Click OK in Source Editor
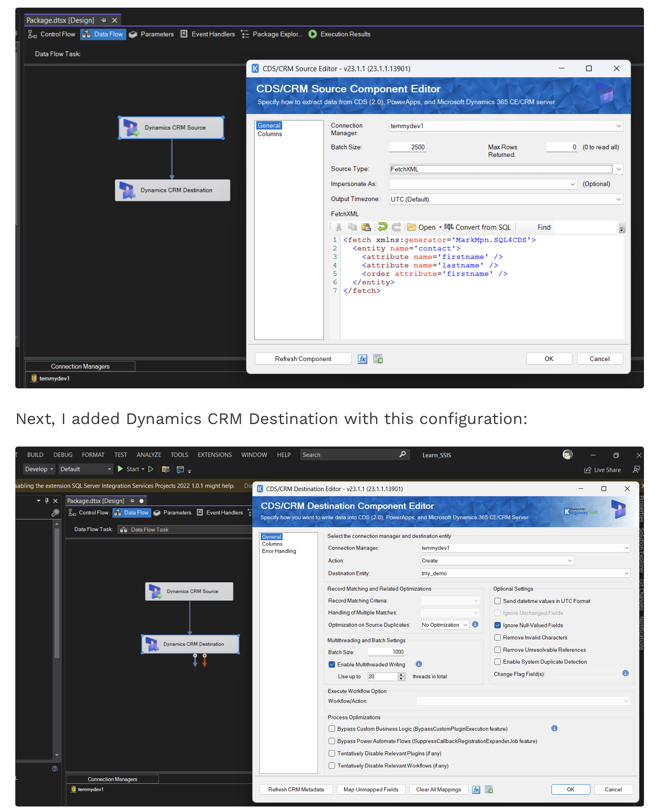Image resolution: width=672 pixels, height=812 pixels. 549,359
